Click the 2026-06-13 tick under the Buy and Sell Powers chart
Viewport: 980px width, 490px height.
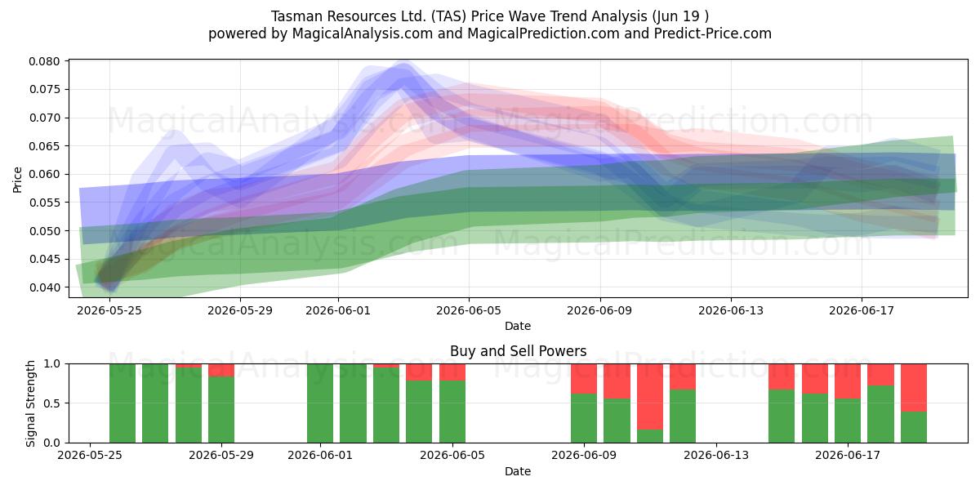[x=715, y=456]
